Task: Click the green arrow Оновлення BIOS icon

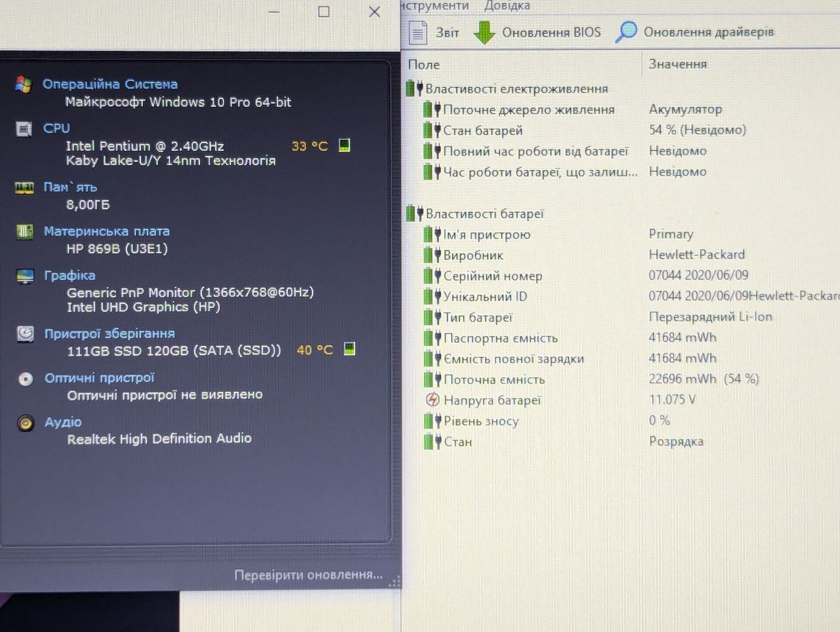Action: (484, 32)
